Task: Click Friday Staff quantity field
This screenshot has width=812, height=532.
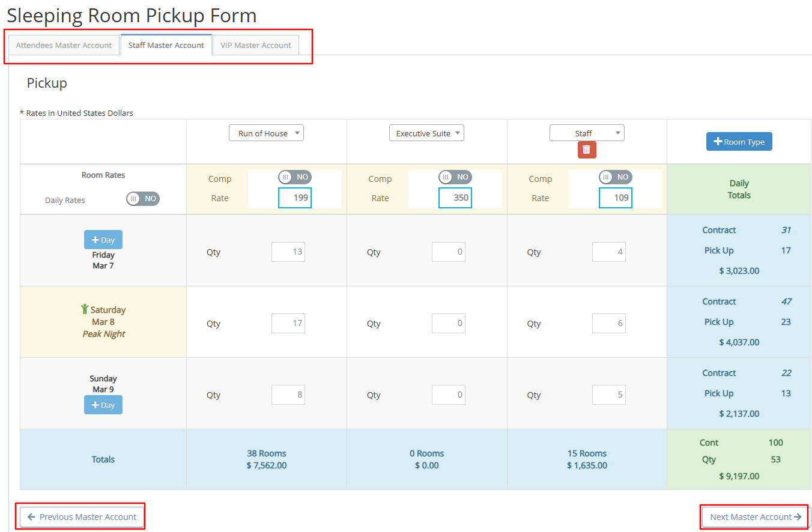Action: click(x=608, y=252)
